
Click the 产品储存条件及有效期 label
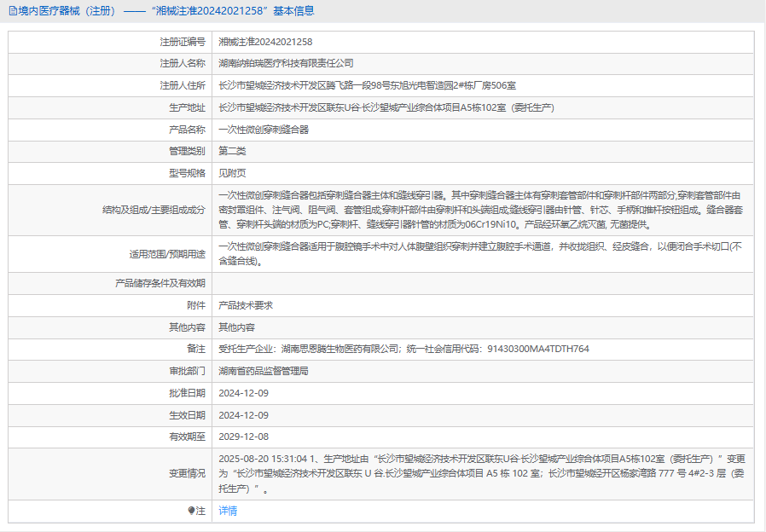point(160,283)
